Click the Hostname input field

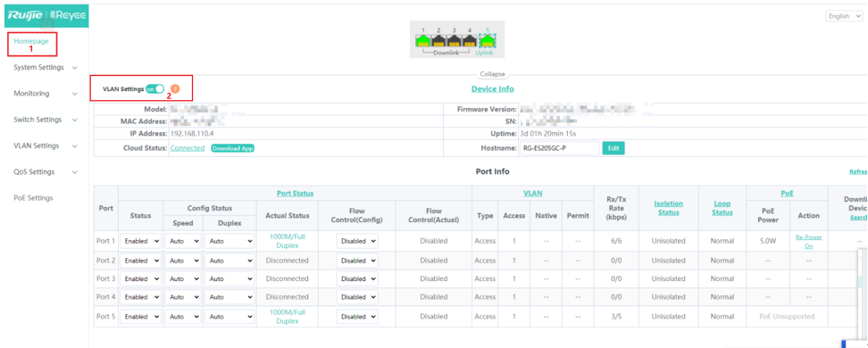click(x=560, y=148)
